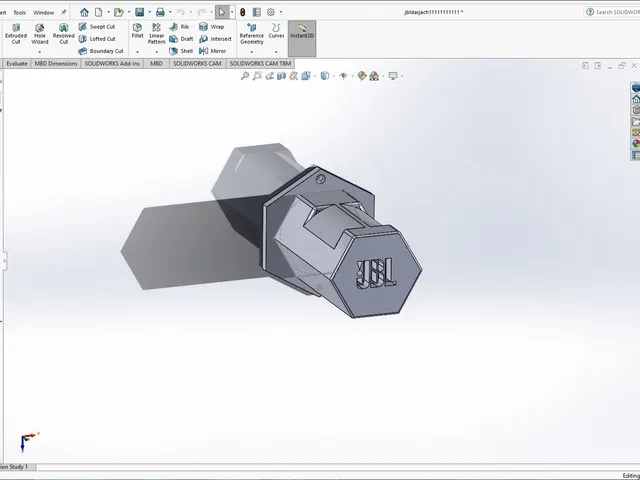Click the Extruded Cut tool
640x480 pixels.
(x=16, y=33)
